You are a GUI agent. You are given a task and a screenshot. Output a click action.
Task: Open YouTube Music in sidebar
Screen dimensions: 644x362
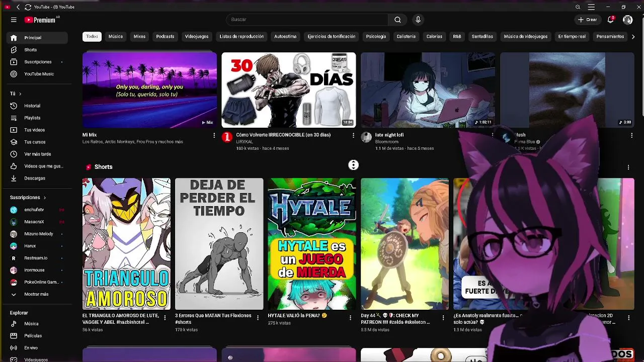pyautogui.click(x=37, y=74)
